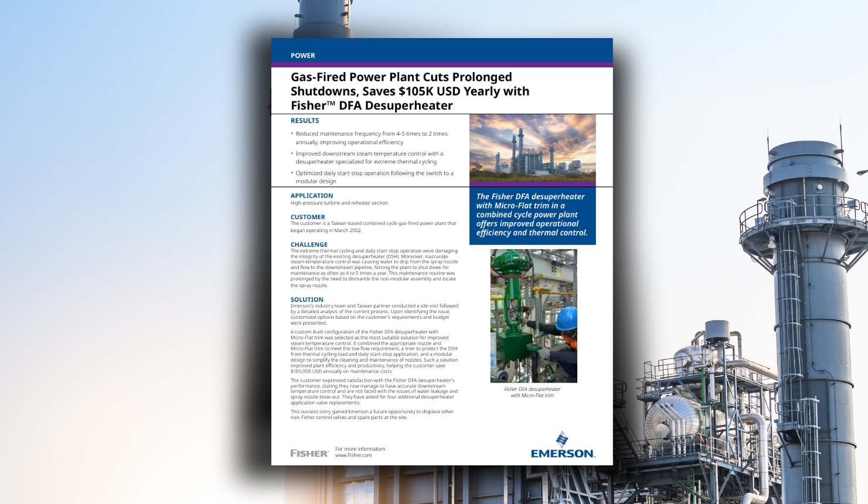The image size is (868, 504).
Task: Click the Taiwan-based customer description paragraph
Action: pos(373,227)
